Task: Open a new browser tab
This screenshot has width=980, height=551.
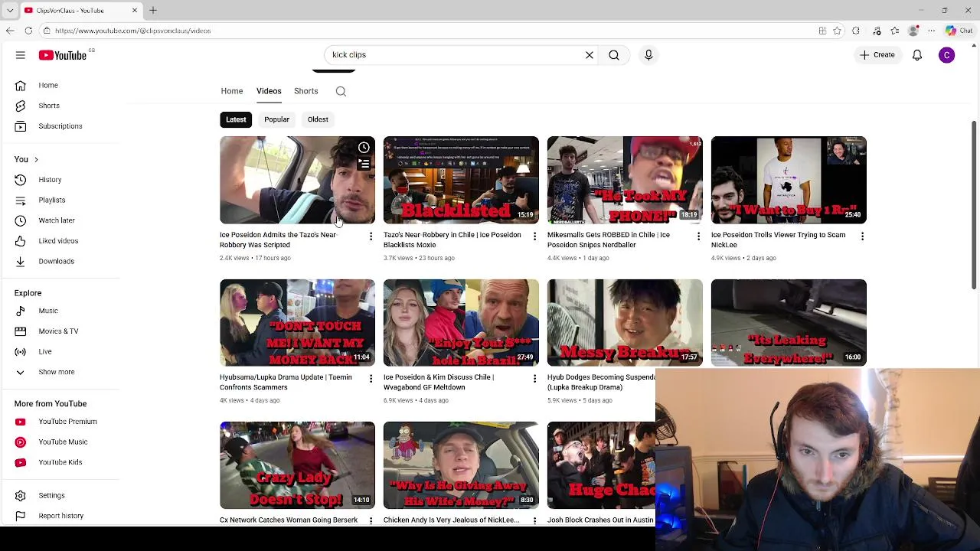Action: tap(153, 10)
